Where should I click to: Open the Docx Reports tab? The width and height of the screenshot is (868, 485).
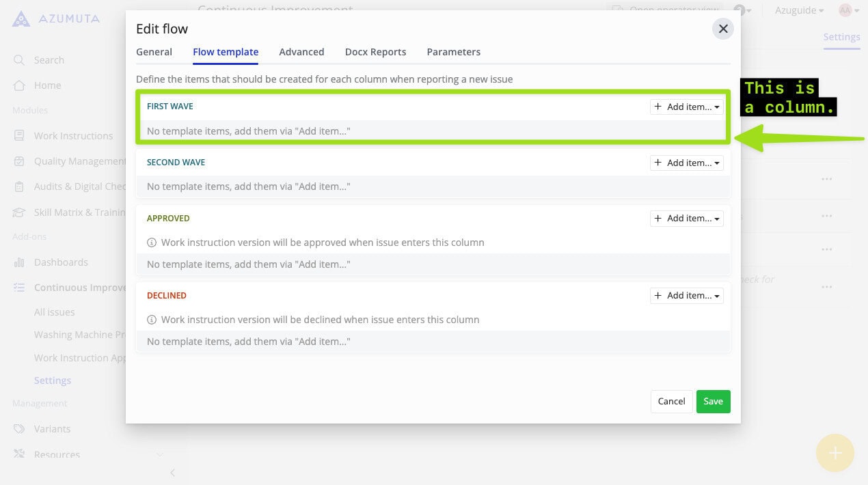coord(375,52)
